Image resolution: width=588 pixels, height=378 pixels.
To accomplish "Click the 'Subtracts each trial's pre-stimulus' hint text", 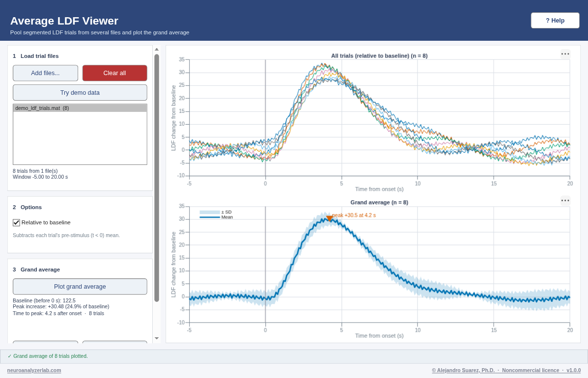I will [66, 235].
